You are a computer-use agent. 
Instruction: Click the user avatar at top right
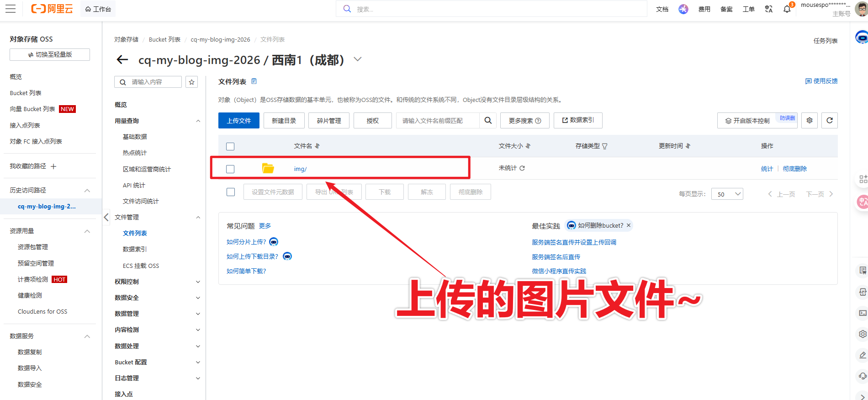tap(861, 9)
